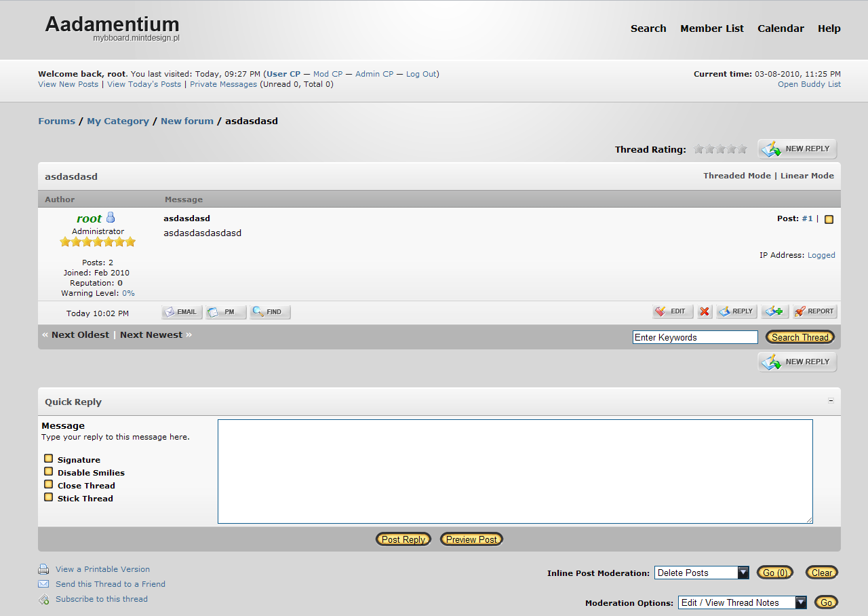Click the Enter Keywords search field
Viewport: 868px width, 616px height.
tap(694, 337)
